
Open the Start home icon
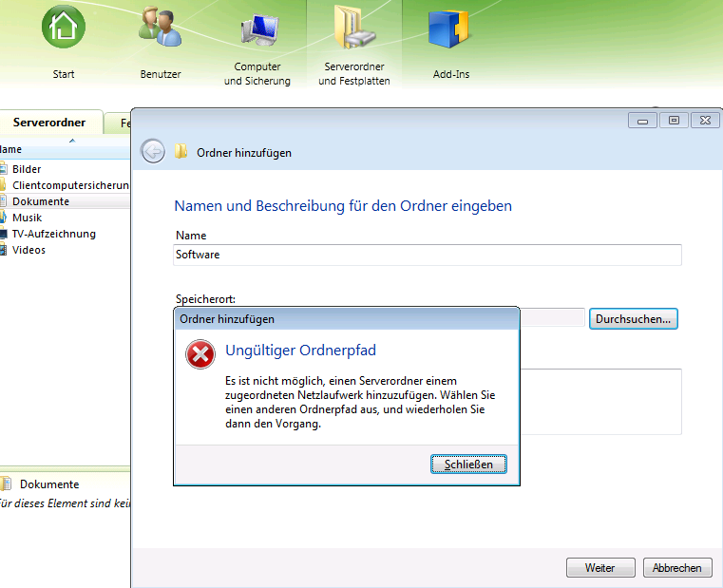64,28
